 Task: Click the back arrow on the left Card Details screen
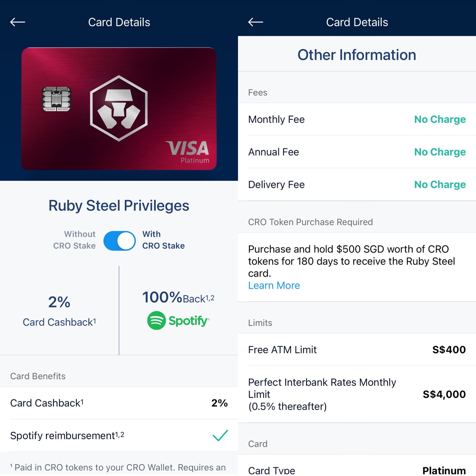click(17, 22)
